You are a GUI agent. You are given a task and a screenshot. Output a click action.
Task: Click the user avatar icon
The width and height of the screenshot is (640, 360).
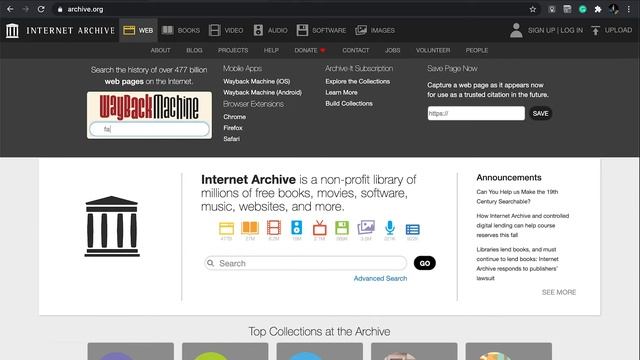516,30
